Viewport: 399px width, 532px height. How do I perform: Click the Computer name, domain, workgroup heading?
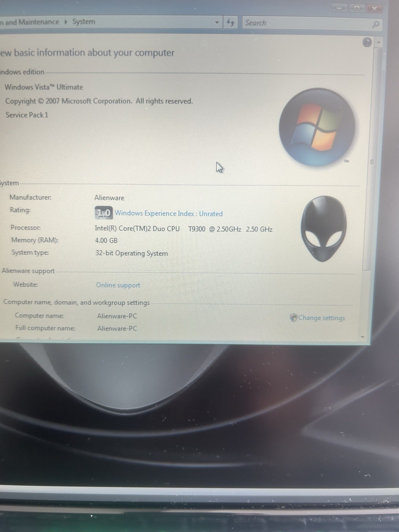pyautogui.click(x=76, y=303)
